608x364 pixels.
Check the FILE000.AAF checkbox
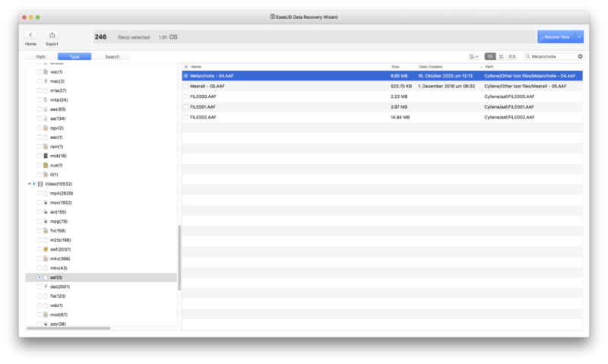[x=186, y=97]
